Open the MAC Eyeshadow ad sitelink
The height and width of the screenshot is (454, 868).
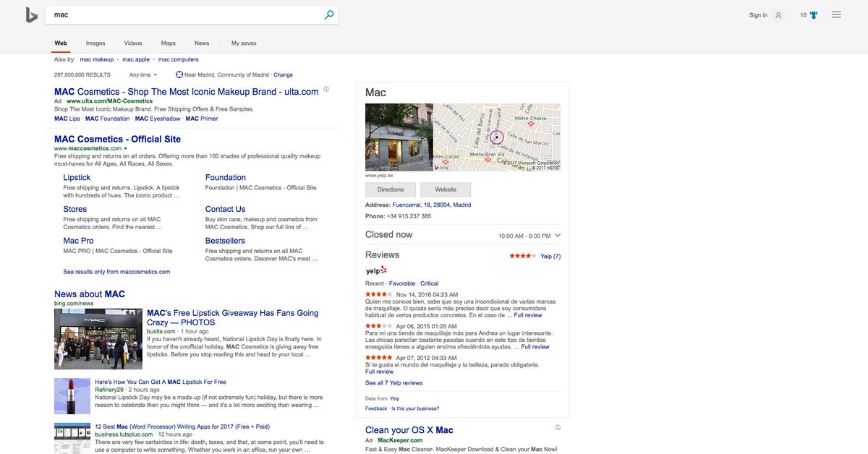coord(158,119)
